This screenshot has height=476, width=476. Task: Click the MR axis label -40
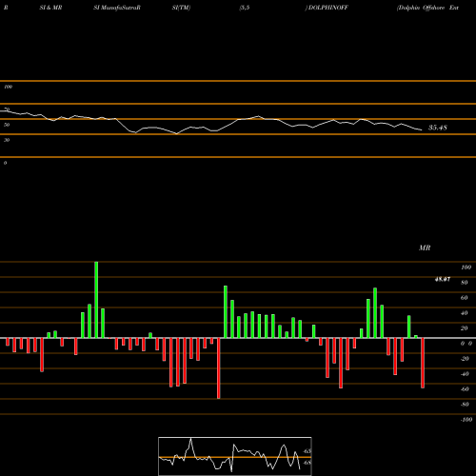click(465, 374)
